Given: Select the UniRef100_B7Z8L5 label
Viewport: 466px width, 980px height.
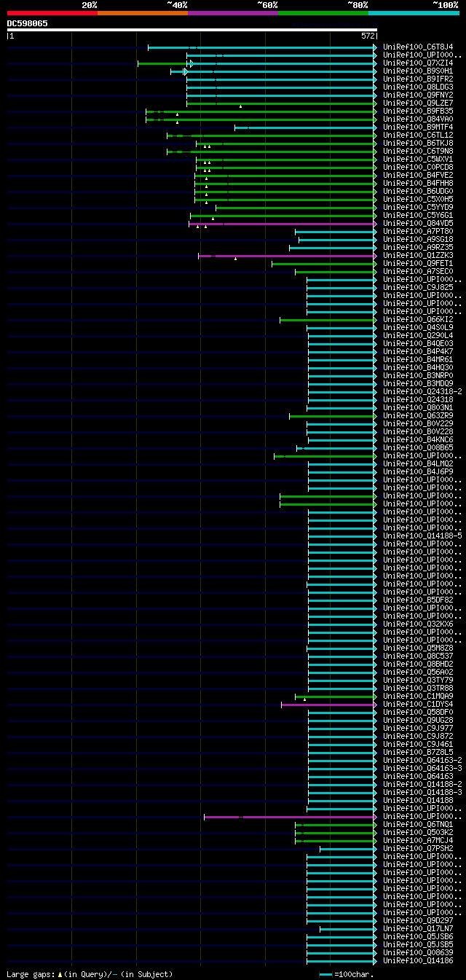Looking at the screenshot, I should tap(418, 752).
